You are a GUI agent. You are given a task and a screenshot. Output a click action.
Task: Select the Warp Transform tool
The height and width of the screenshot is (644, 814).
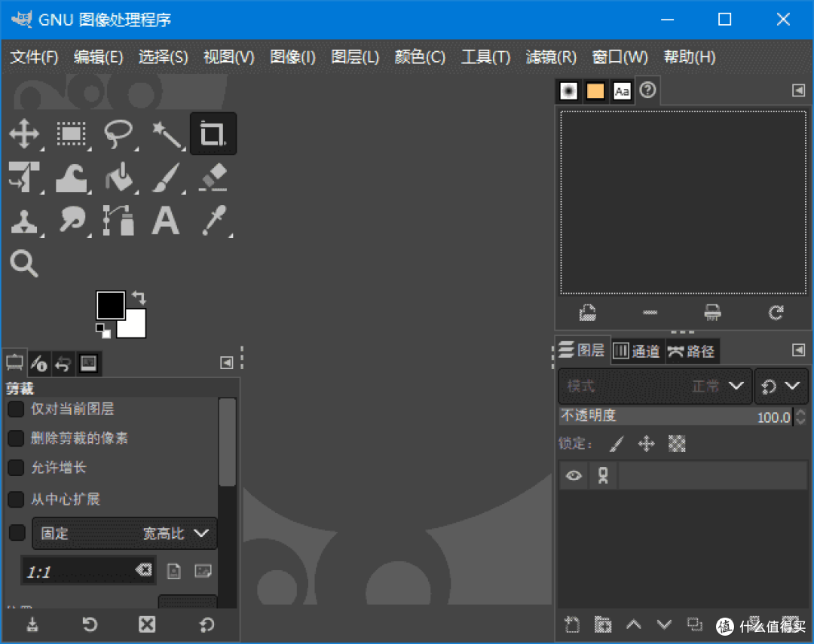(71, 178)
